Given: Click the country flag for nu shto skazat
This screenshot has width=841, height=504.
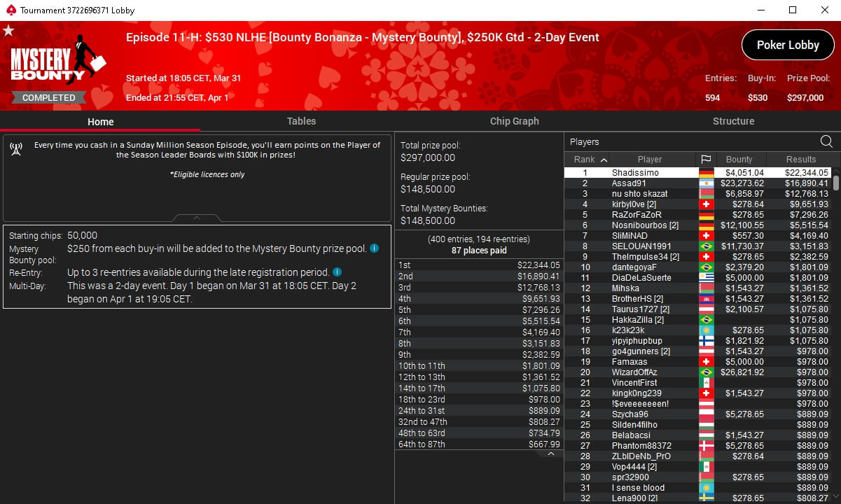Looking at the screenshot, I should (x=706, y=194).
